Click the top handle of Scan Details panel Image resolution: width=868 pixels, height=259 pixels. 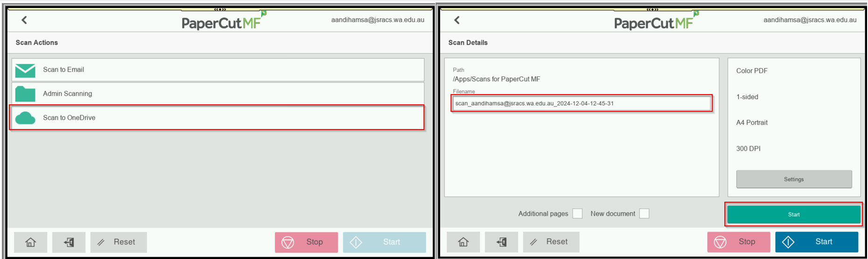(x=653, y=9)
